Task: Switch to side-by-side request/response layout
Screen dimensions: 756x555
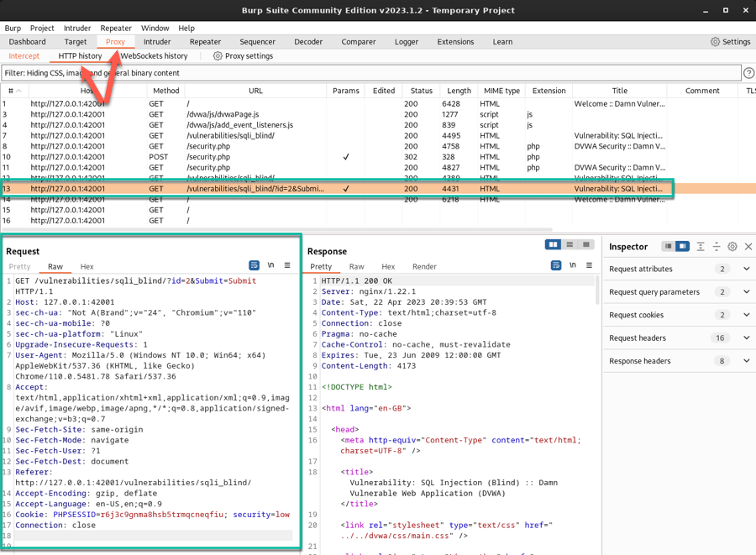Action: tap(553, 244)
